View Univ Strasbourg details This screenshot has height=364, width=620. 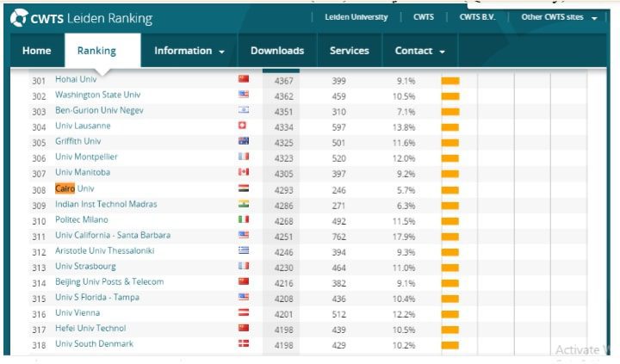pos(85,266)
